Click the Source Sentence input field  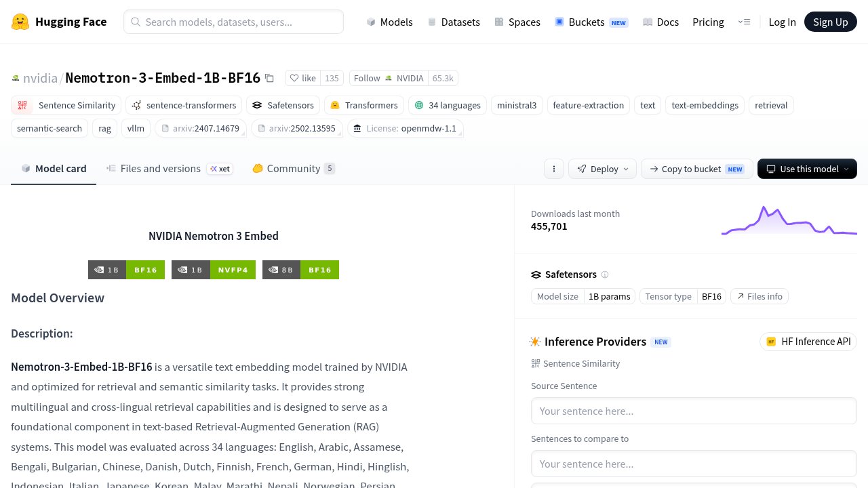tap(694, 411)
